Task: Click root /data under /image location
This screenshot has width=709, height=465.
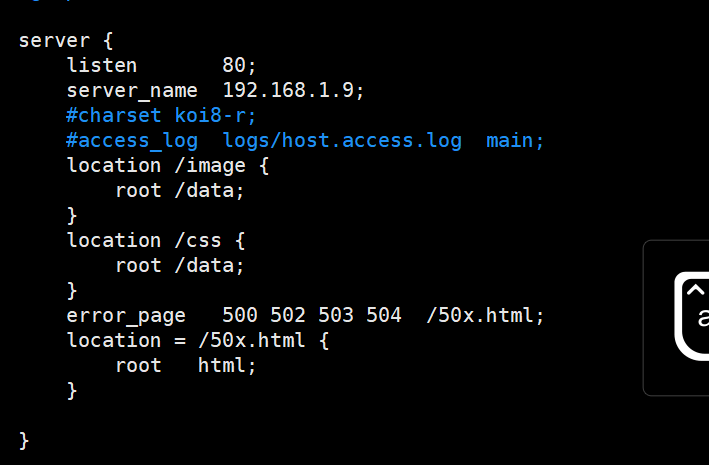Action: pos(180,190)
